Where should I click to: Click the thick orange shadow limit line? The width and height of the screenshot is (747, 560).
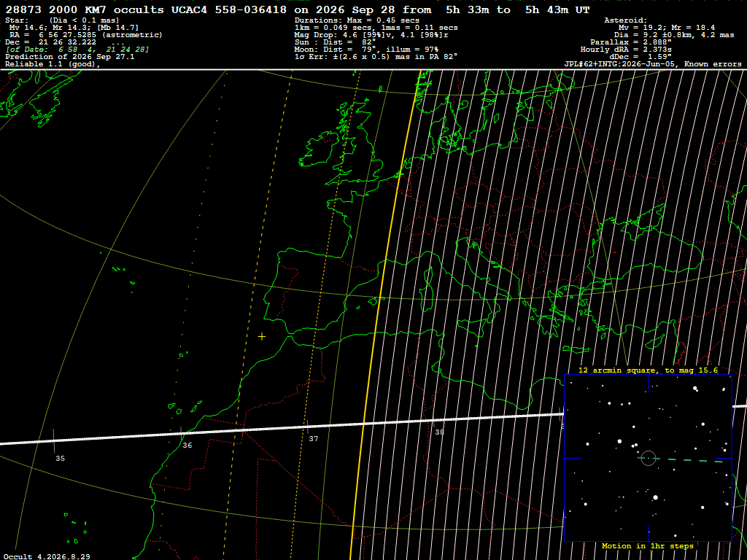(385, 314)
